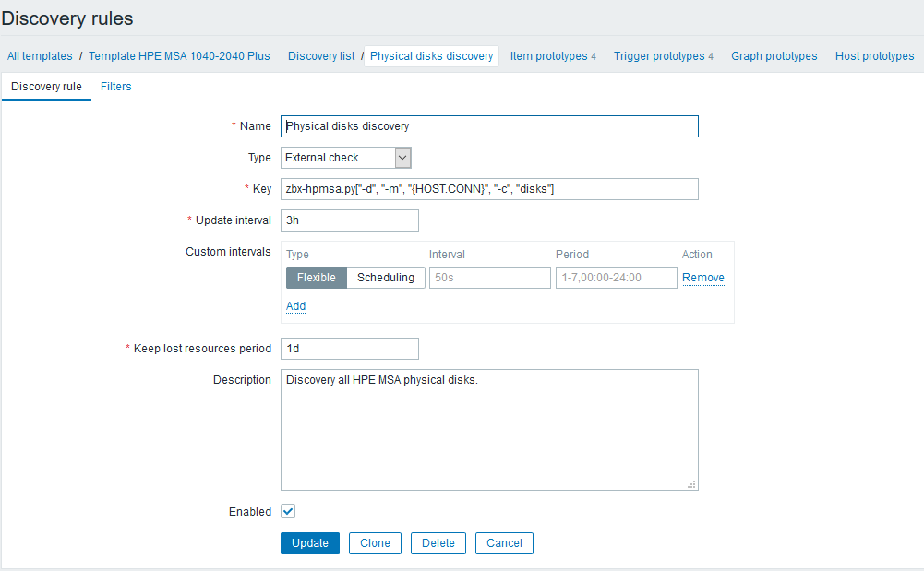Image resolution: width=924 pixels, height=571 pixels.
Task: Clone this discovery rule
Action: tap(375, 542)
